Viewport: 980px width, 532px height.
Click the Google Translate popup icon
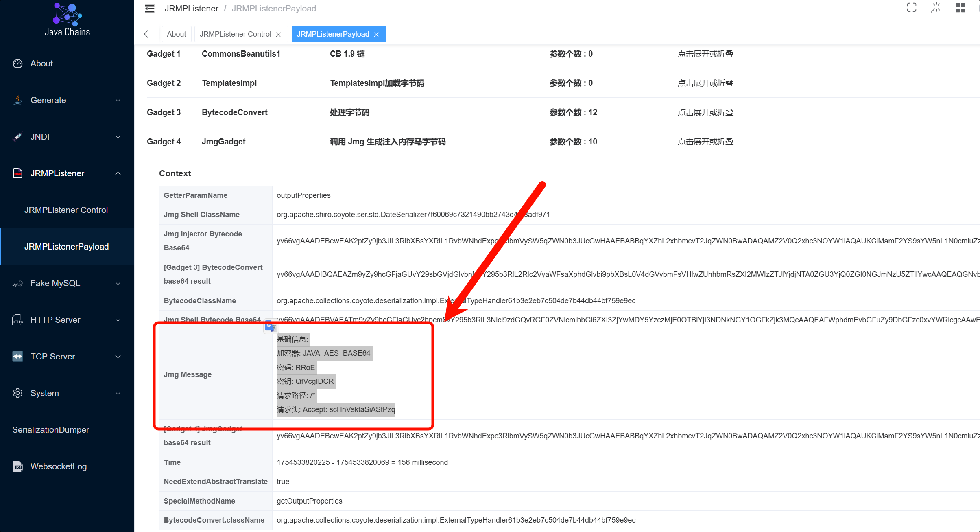point(271,326)
